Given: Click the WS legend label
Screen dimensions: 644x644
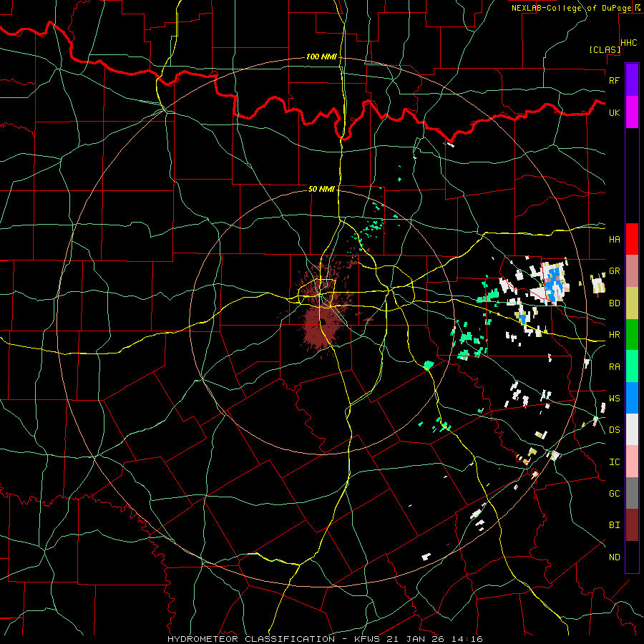Looking at the screenshot, I should 615,399.
